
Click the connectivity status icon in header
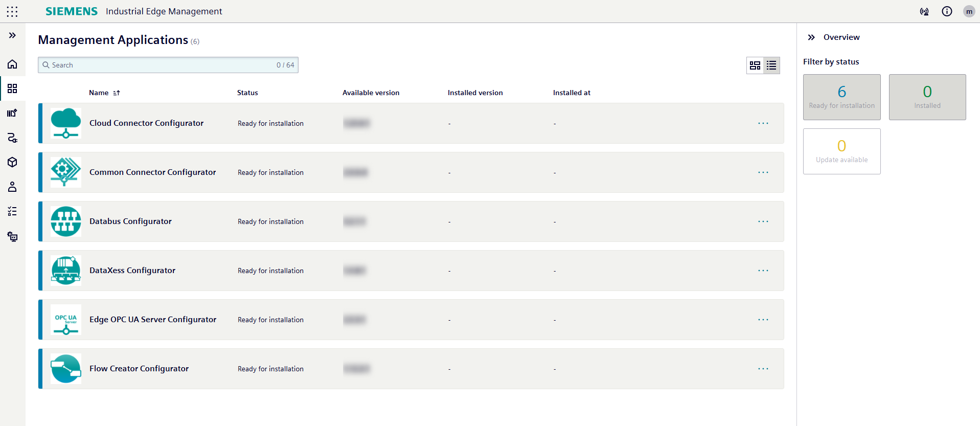(x=924, y=11)
